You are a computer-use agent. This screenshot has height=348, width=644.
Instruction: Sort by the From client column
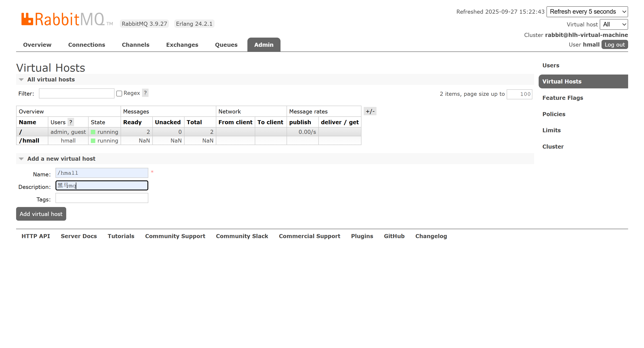tap(235, 122)
